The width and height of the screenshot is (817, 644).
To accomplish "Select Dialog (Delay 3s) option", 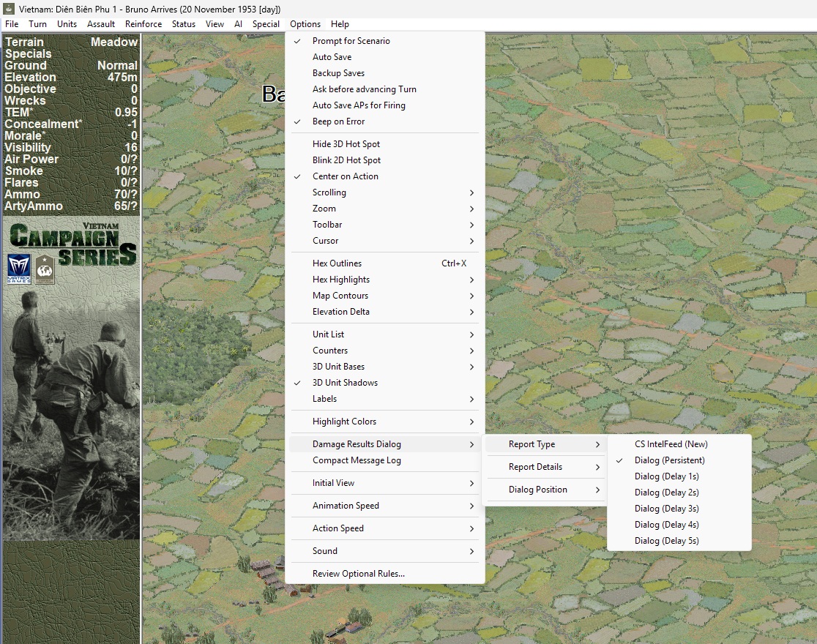I will pyautogui.click(x=666, y=509).
